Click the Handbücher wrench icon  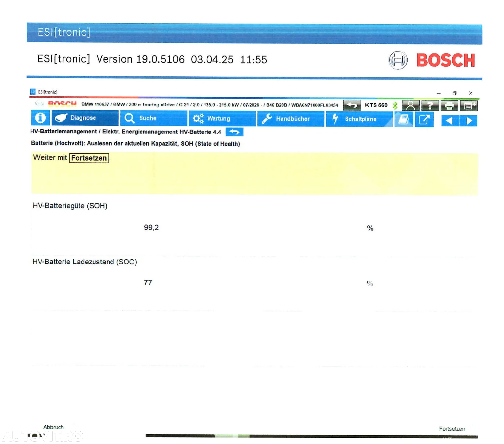(x=267, y=118)
